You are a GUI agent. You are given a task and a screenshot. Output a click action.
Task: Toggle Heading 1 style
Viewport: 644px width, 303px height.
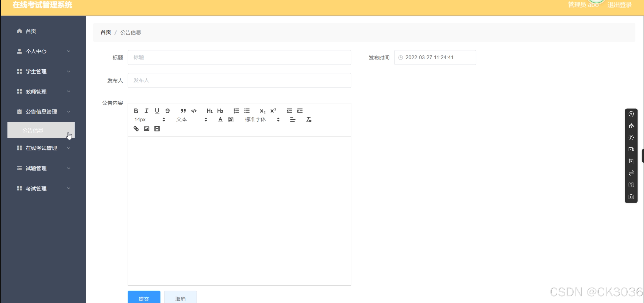209,111
